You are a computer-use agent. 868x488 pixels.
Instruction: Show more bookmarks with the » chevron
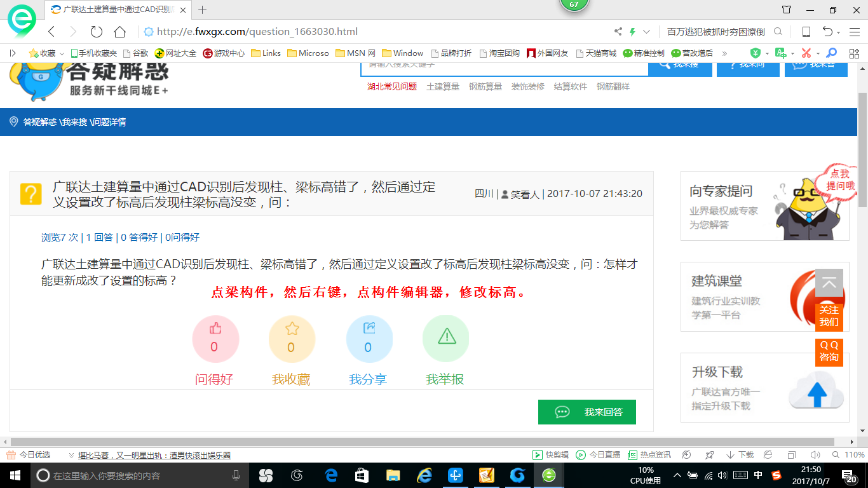[x=724, y=53]
